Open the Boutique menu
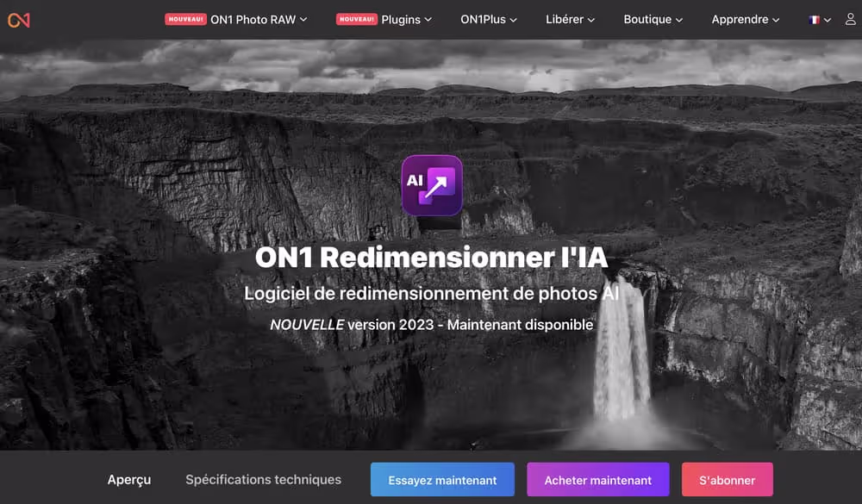The height and width of the screenshot is (504, 862). (653, 20)
